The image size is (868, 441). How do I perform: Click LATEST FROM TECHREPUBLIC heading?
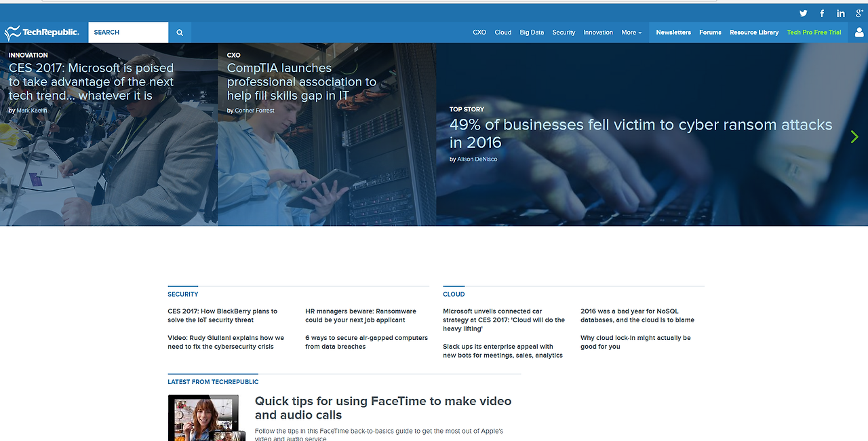213,382
